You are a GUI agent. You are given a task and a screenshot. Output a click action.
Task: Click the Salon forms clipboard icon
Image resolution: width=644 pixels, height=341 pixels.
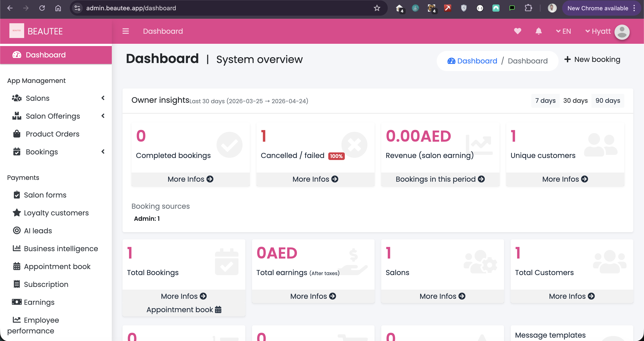pyautogui.click(x=17, y=195)
